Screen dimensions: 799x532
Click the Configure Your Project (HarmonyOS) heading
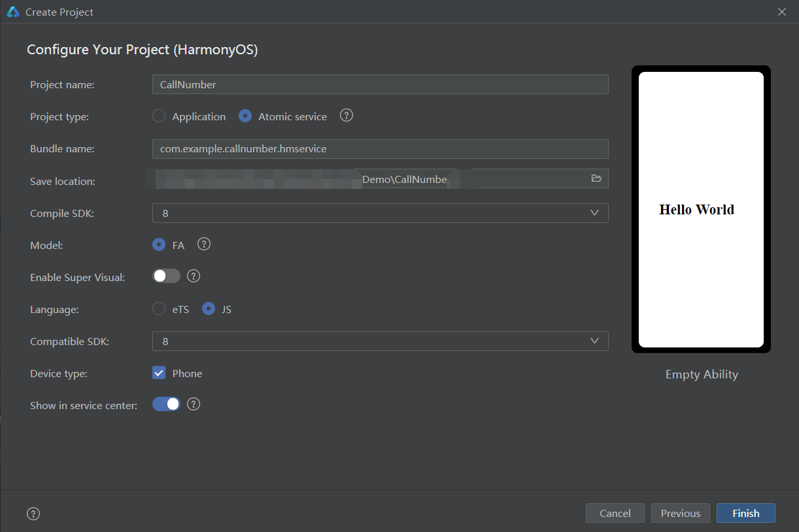click(143, 50)
